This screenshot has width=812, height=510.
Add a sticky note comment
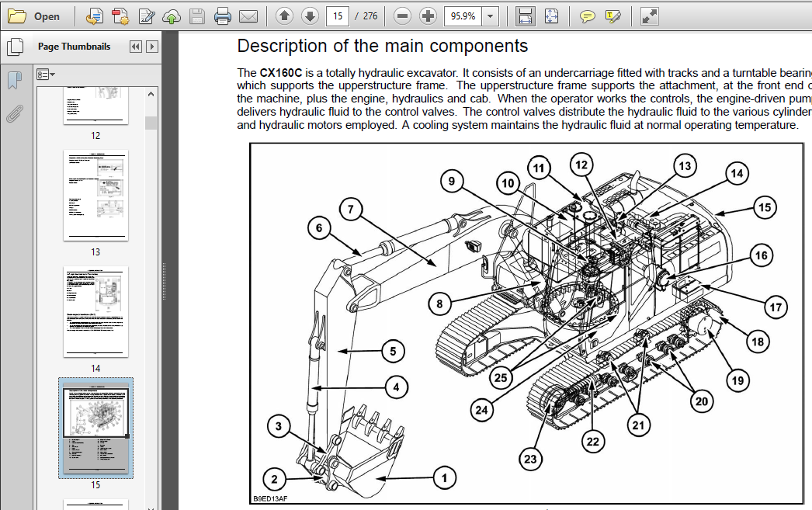(x=587, y=16)
